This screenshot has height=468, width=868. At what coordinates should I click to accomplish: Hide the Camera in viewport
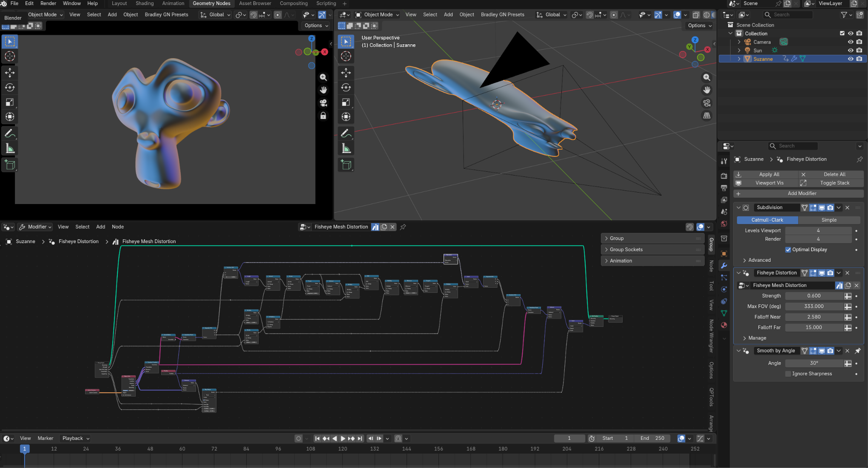point(851,42)
